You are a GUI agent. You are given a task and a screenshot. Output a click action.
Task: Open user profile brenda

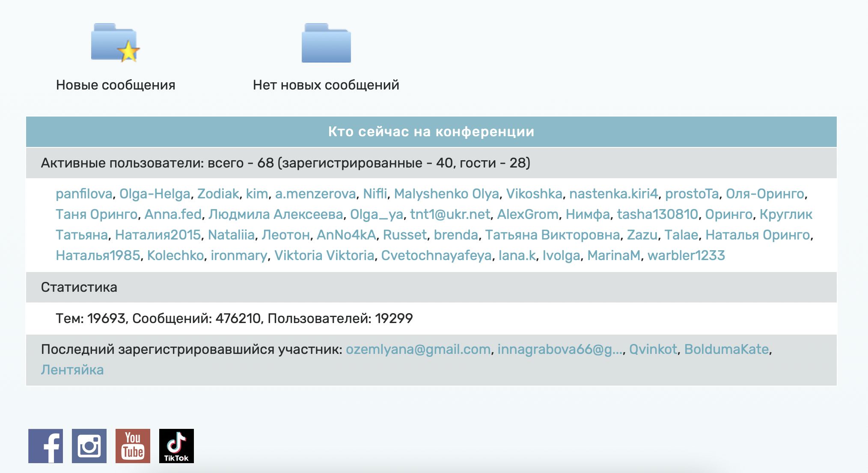pyautogui.click(x=456, y=235)
